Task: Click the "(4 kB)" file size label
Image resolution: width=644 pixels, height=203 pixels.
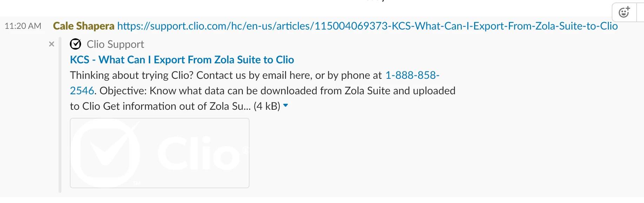Action: point(267,106)
